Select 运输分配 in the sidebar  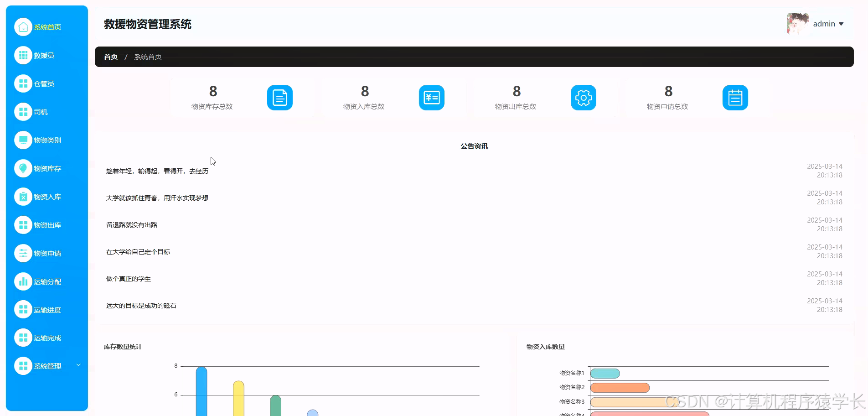coord(47,281)
